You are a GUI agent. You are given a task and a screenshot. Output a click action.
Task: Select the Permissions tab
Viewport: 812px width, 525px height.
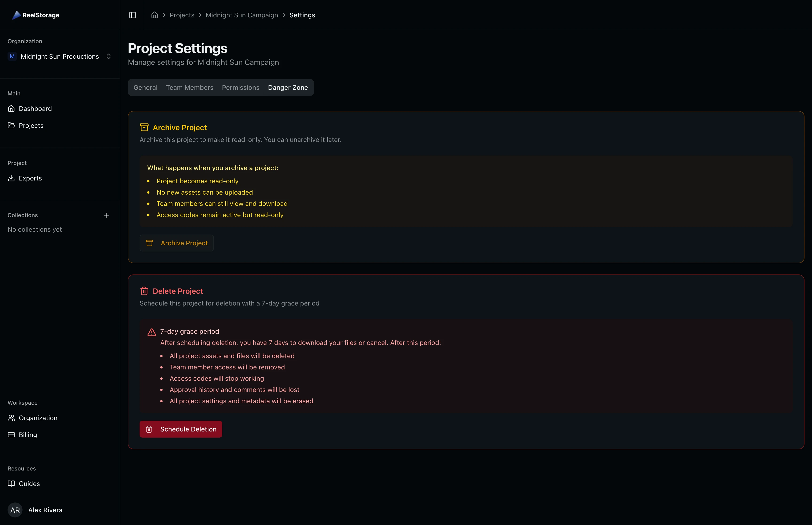point(240,87)
